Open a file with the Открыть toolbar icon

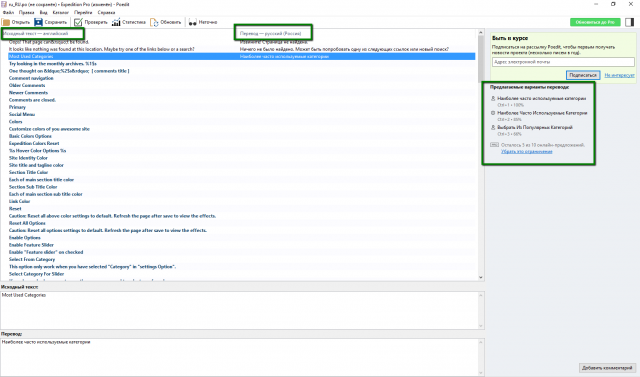pyautogui.click(x=6, y=22)
